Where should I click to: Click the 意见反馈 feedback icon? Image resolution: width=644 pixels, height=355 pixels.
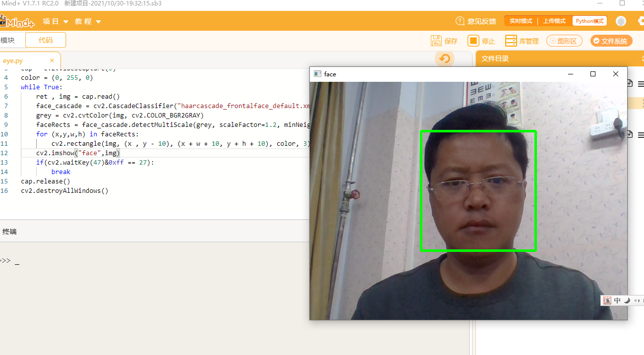pyautogui.click(x=460, y=21)
